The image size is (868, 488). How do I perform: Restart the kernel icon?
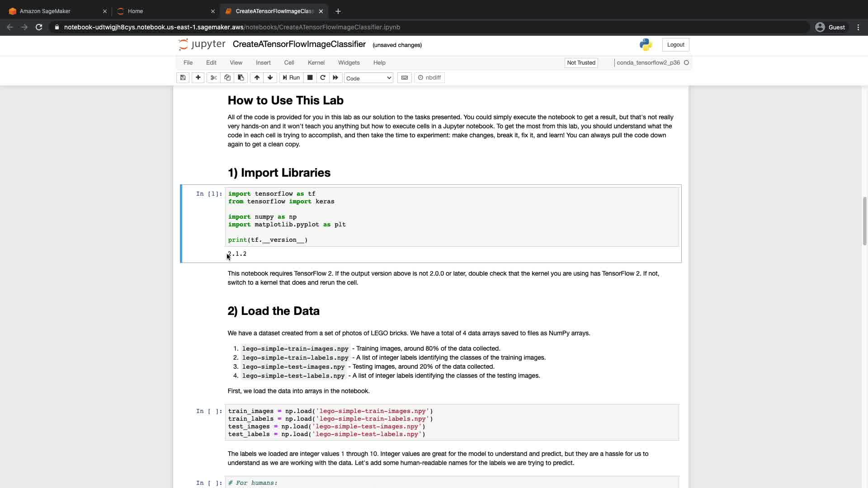tap(323, 78)
